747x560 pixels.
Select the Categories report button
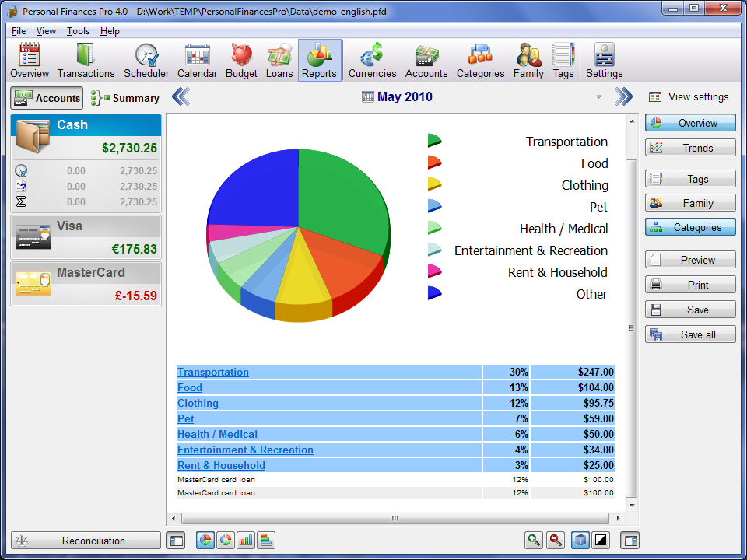(x=690, y=227)
